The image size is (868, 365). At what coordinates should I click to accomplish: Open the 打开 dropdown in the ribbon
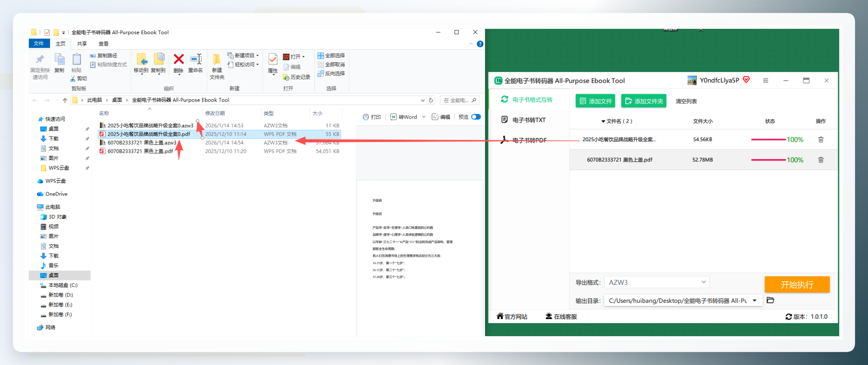[303, 57]
